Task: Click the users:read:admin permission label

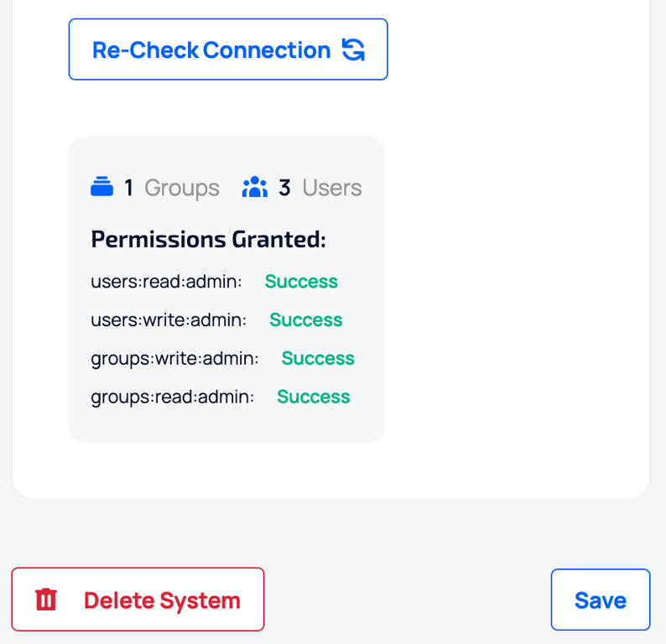Action: [166, 282]
